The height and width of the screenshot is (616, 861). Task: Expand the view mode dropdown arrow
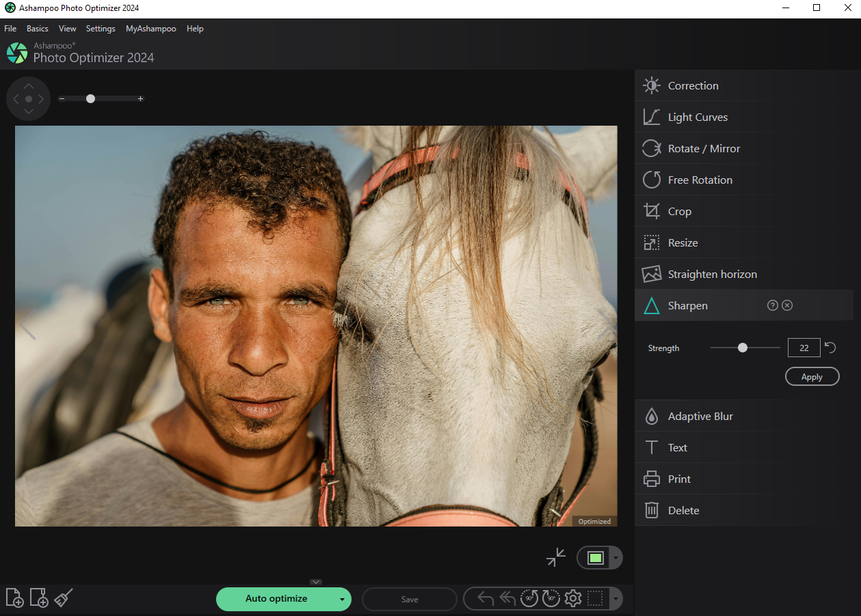pyautogui.click(x=616, y=558)
